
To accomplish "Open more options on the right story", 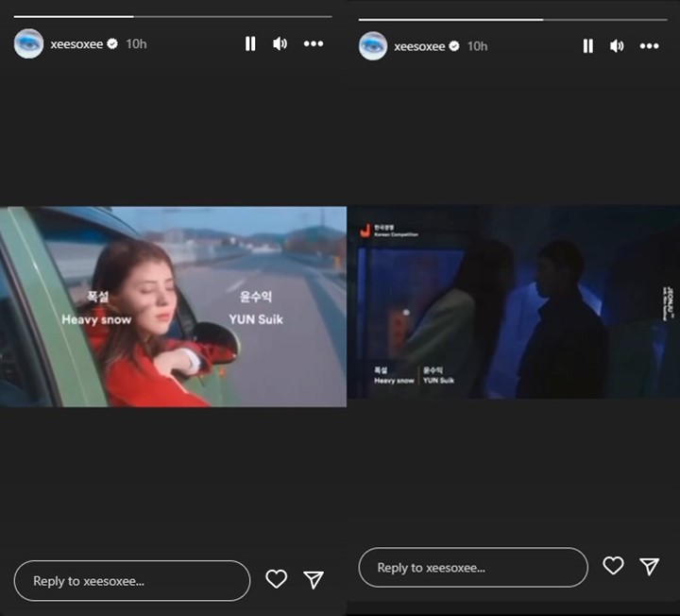I will (x=649, y=46).
